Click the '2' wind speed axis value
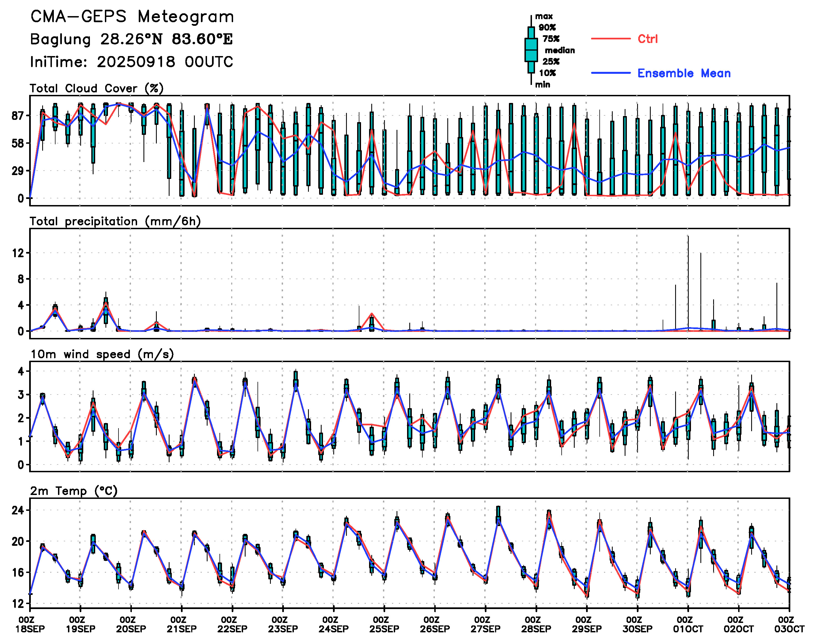815x644 pixels. pyautogui.click(x=21, y=418)
